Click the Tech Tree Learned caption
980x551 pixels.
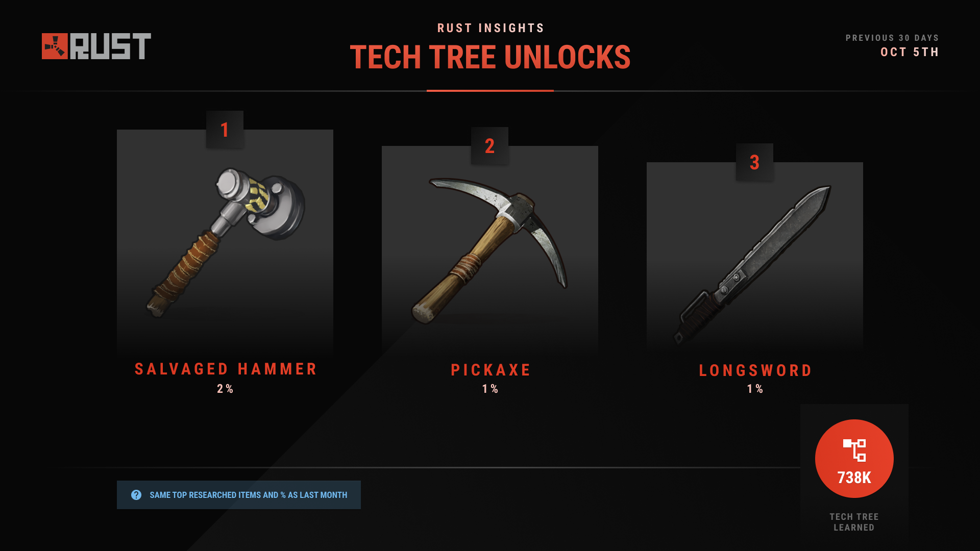854,522
